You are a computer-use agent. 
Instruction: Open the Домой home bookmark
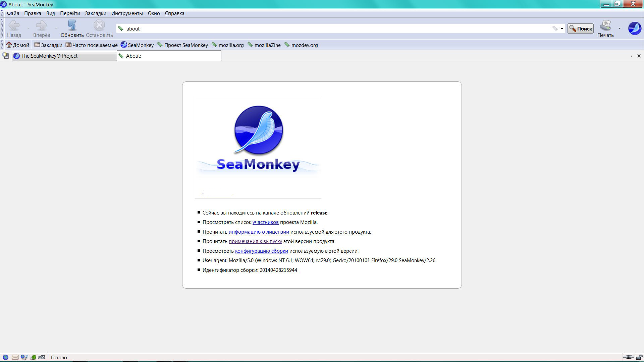[x=18, y=45]
